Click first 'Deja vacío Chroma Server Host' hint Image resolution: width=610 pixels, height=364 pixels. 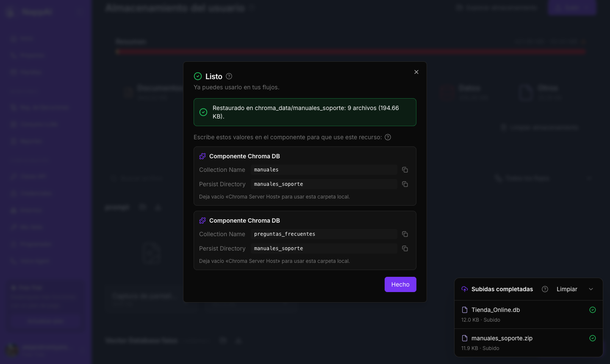point(274,197)
